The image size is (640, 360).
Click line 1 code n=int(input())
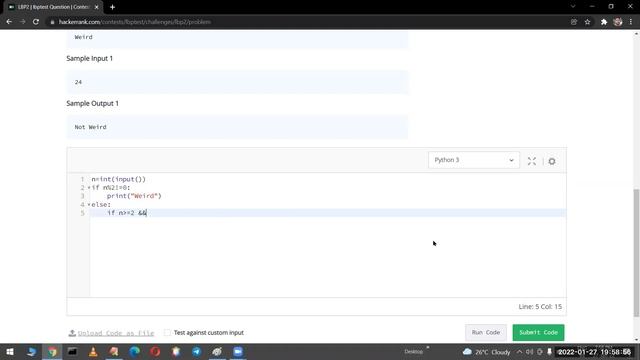coord(118,179)
